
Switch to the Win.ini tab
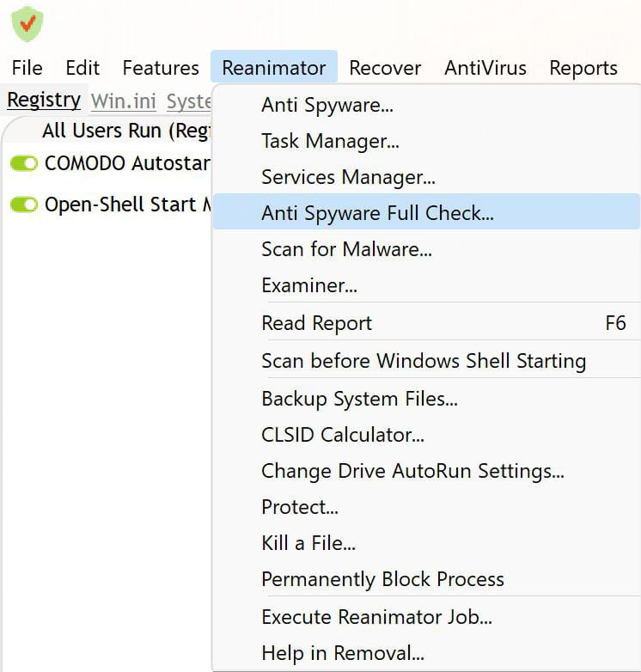coord(124,101)
